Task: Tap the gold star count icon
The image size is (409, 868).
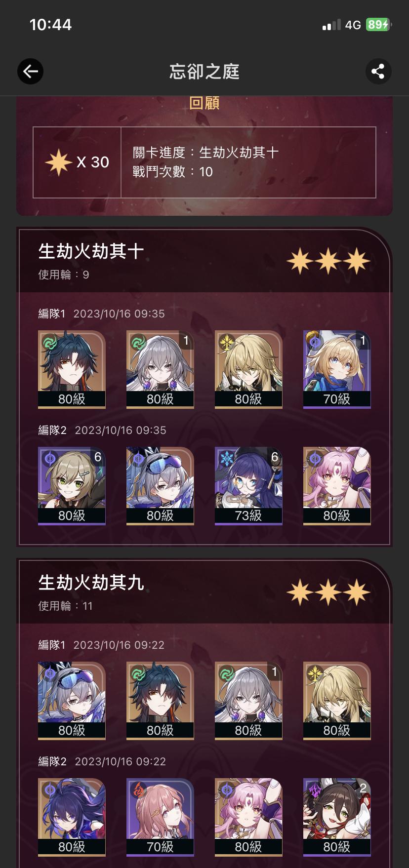Action: [x=58, y=162]
